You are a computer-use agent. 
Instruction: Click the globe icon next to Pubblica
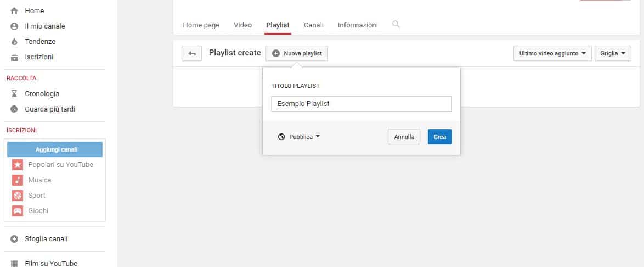(281, 137)
